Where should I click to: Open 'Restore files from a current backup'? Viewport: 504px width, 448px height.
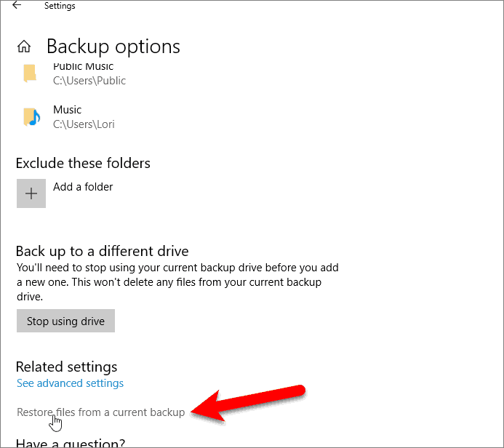(x=100, y=412)
